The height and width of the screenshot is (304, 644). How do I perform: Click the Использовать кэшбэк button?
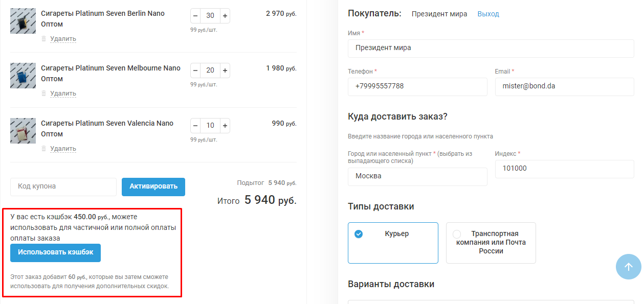(x=55, y=252)
